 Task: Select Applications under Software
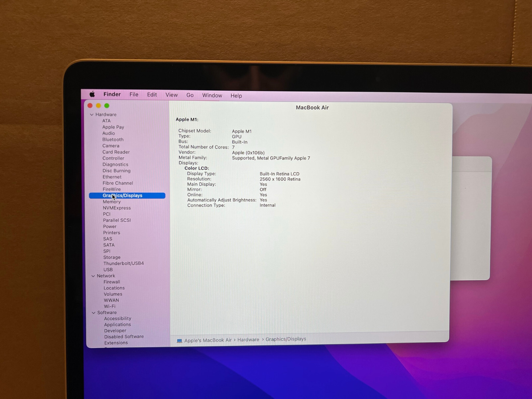pos(117,325)
